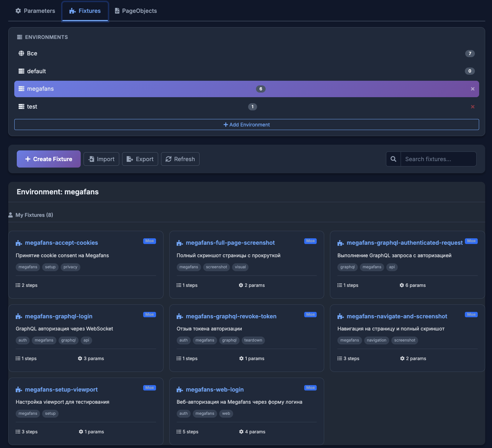
Task: Remove the test environment via red X
Action: click(x=472, y=107)
